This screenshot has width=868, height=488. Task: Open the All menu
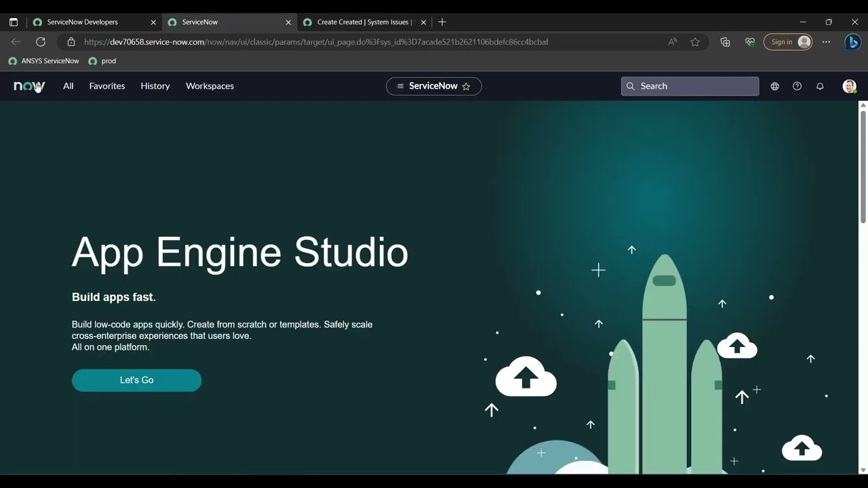(x=68, y=86)
